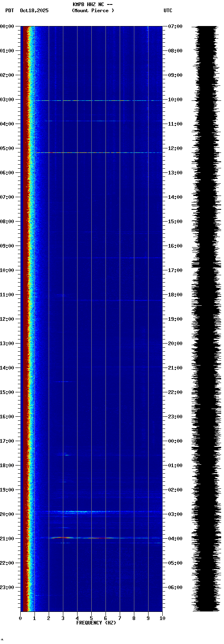Viewport: 224px width, 644px height.
Task: Click the 23:00 PDT time label
Action: pos(7,587)
